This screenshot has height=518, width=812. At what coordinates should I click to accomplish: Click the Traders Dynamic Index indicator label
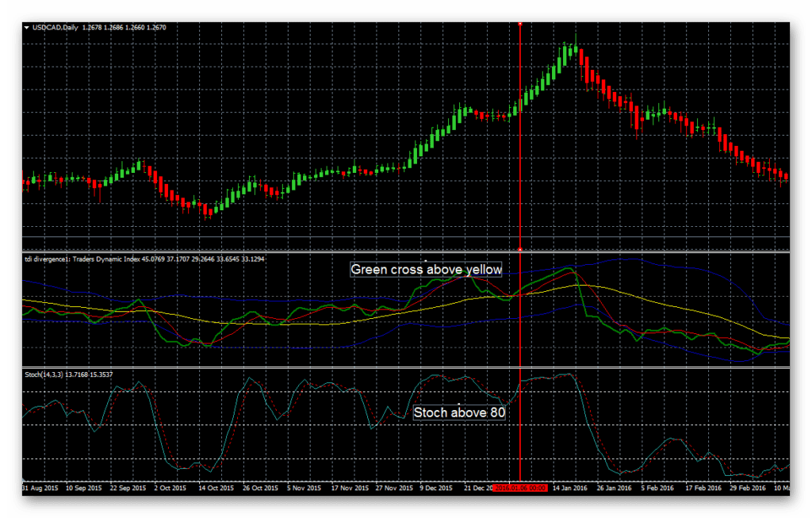click(x=144, y=259)
